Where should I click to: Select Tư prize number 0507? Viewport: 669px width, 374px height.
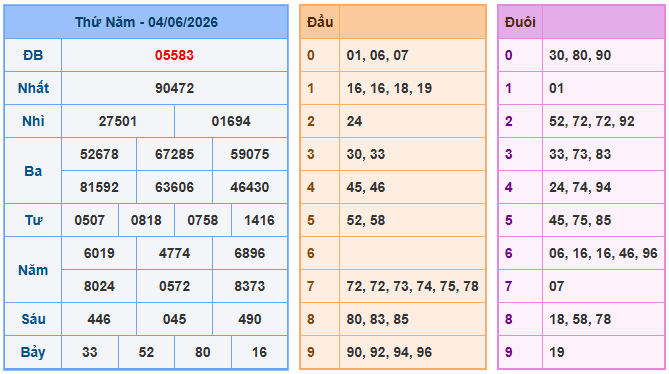tap(90, 220)
